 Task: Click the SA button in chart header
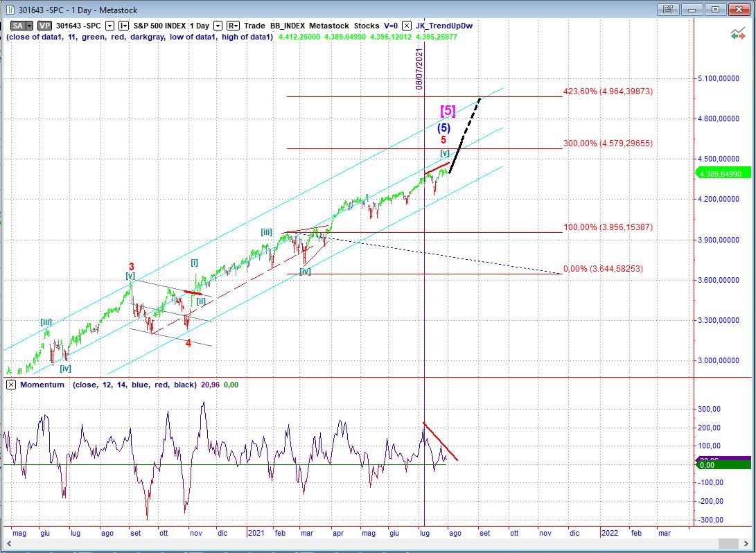18,26
